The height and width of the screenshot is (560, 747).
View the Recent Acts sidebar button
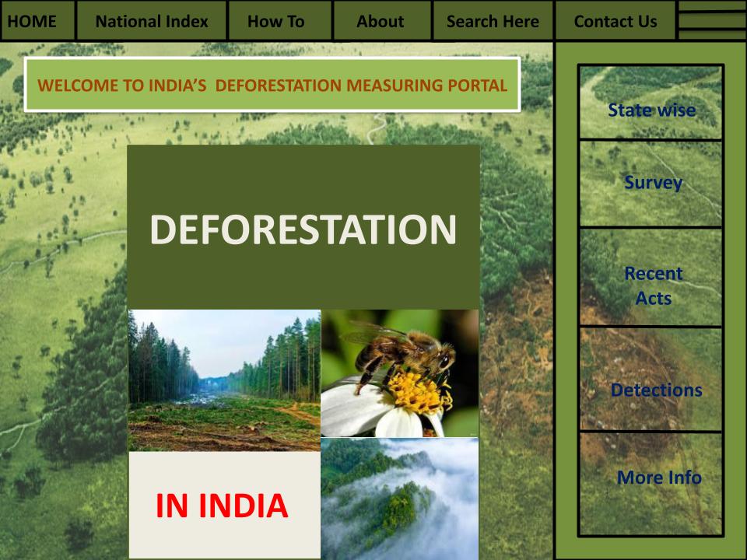click(651, 277)
